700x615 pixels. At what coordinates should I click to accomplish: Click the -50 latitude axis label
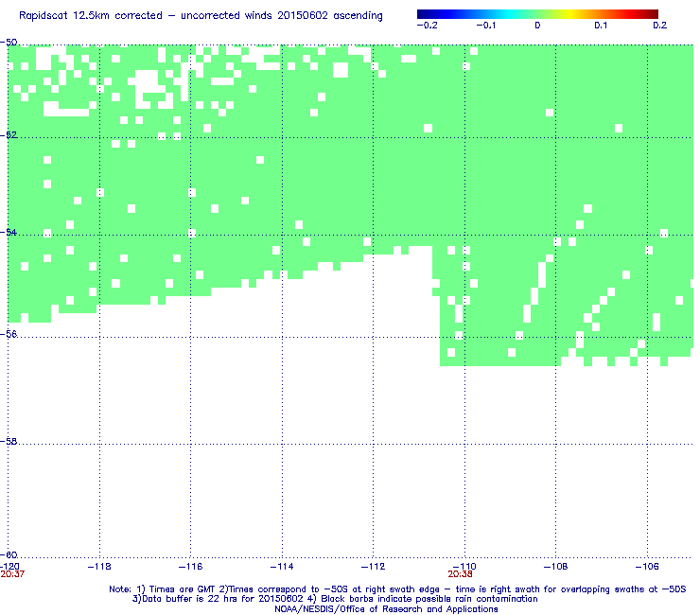(x=9, y=43)
